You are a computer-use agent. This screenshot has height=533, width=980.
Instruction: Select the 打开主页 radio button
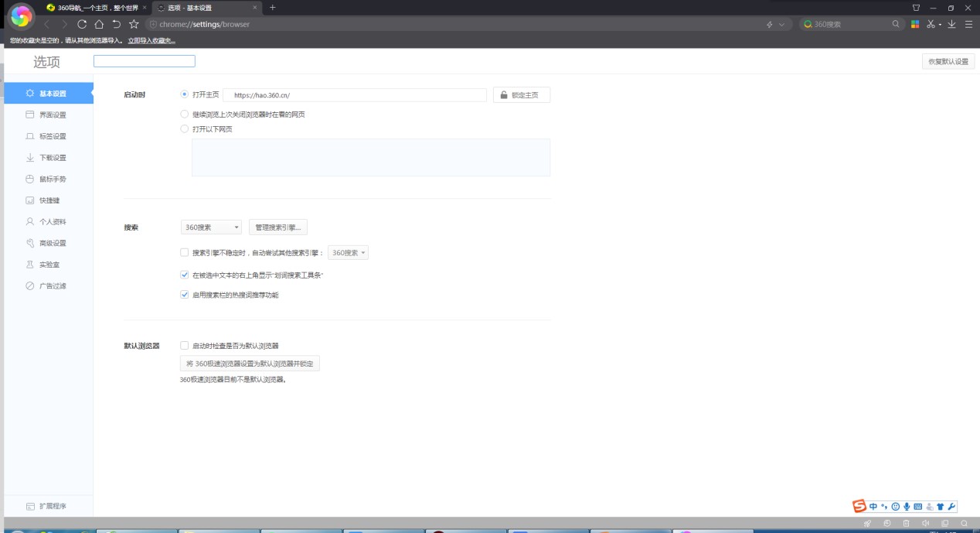184,94
